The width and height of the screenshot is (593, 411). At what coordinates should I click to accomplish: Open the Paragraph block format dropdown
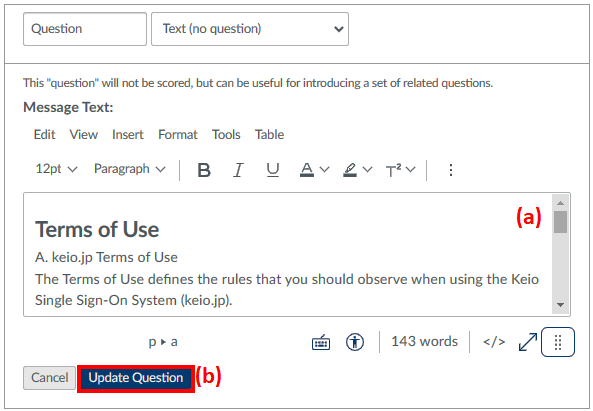pos(129,169)
